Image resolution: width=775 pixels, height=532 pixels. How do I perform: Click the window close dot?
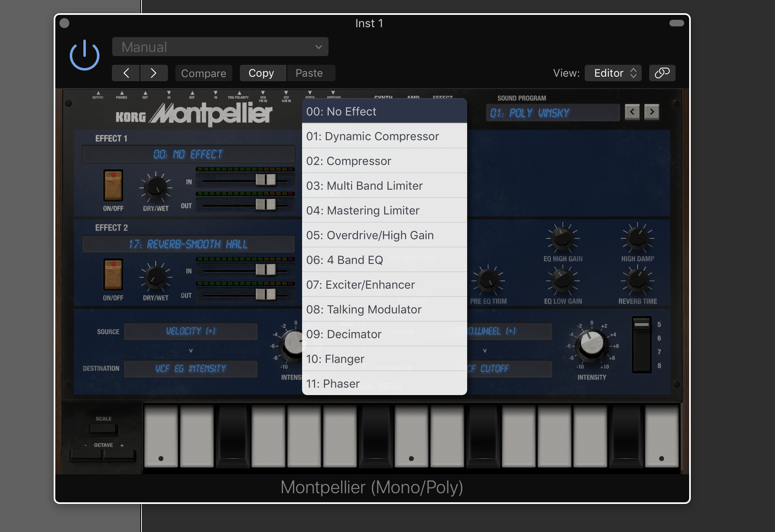click(64, 23)
